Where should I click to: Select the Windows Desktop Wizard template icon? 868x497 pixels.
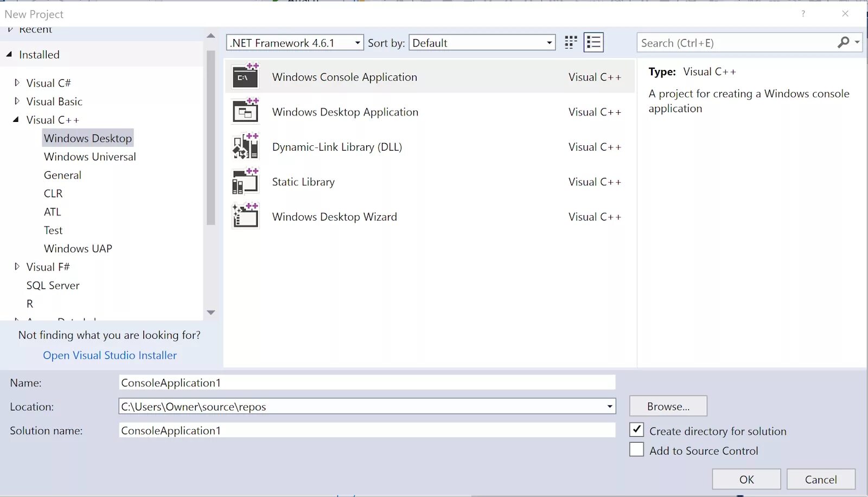point(245,216)
